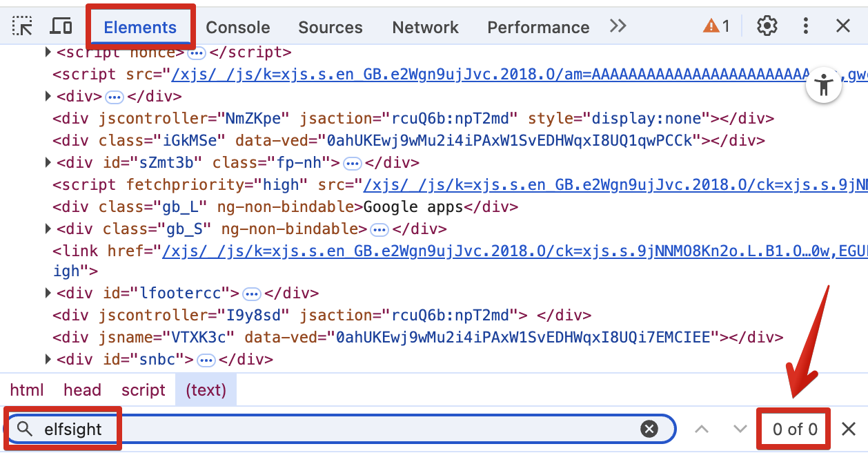Expand the div id snbc node
Viewport: 868px width, 453px height.
coord(48,359)
